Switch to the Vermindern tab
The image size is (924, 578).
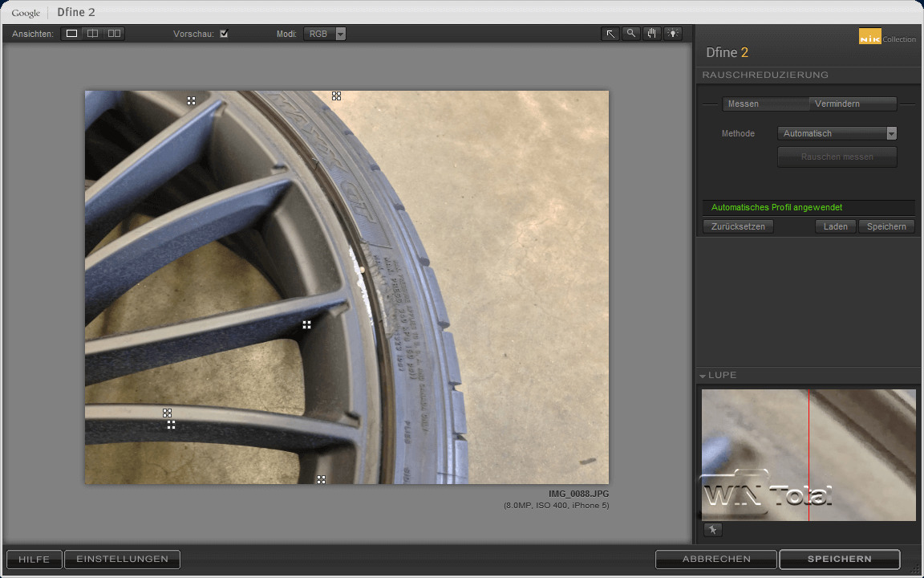[x=837, y=104]
